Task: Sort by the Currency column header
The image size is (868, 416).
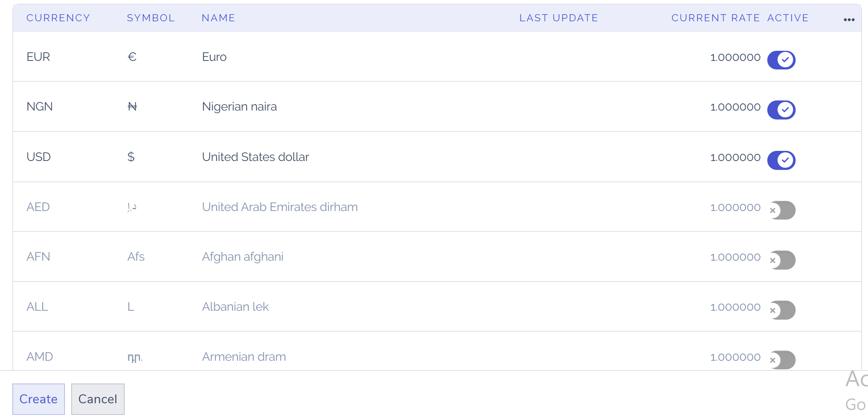Action: coord(58,18)
